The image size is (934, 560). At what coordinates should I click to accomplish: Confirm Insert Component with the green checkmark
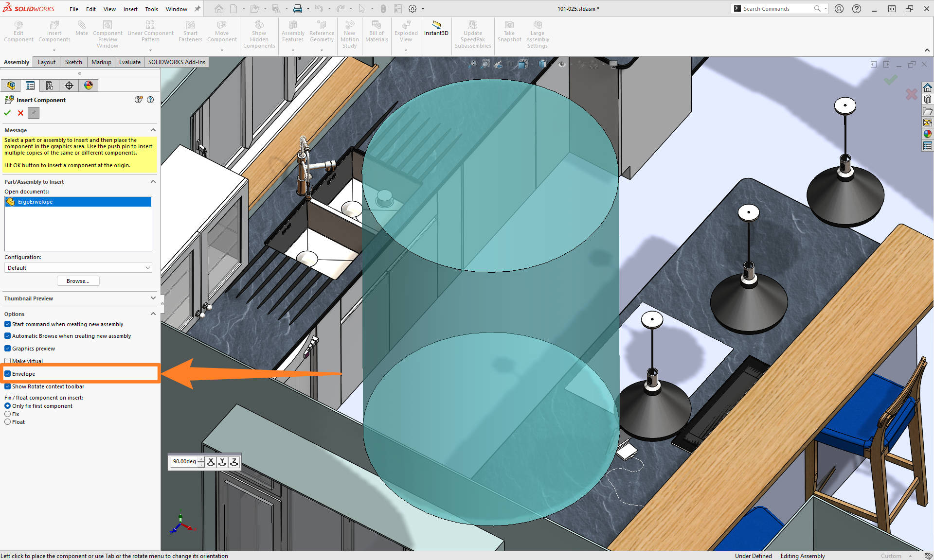7,113
